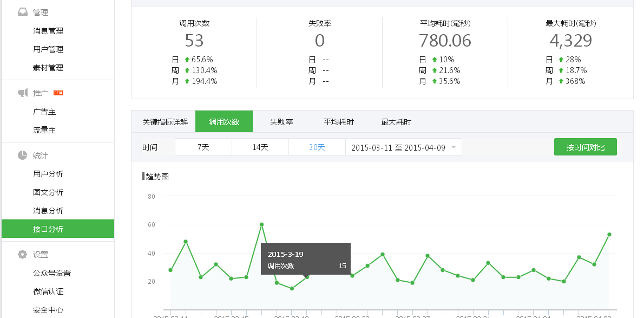Open 公众号设置 in sidebar
Screen dimensions: 644x318
click(x=52, y=273)
